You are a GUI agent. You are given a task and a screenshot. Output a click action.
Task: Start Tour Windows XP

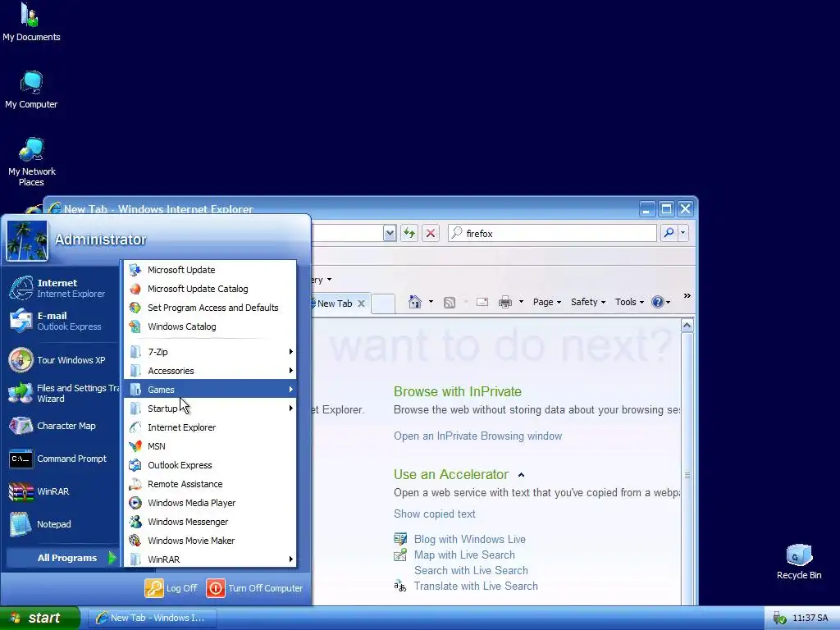coord(62,360)
